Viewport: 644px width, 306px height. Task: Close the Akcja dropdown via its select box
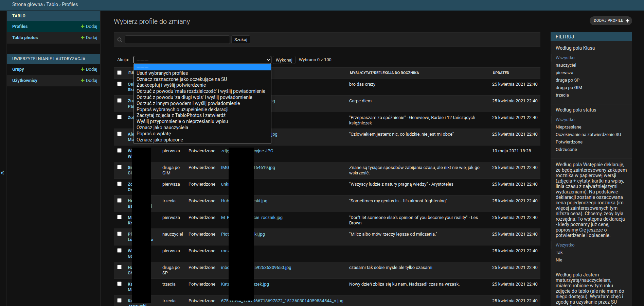(x=202, y=60)
